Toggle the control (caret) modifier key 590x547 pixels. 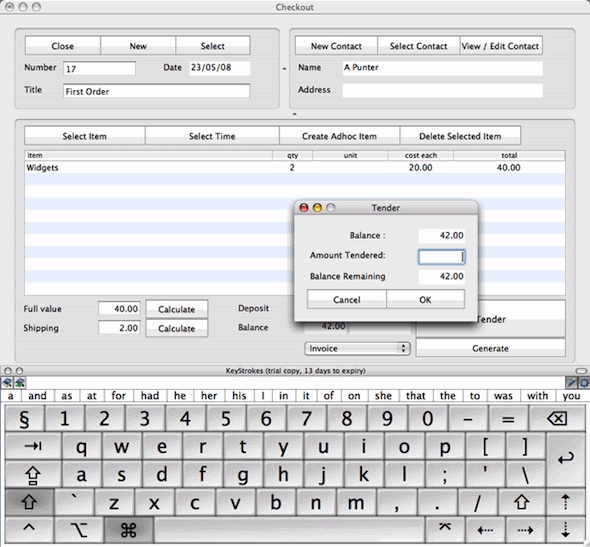coord(29,530)
